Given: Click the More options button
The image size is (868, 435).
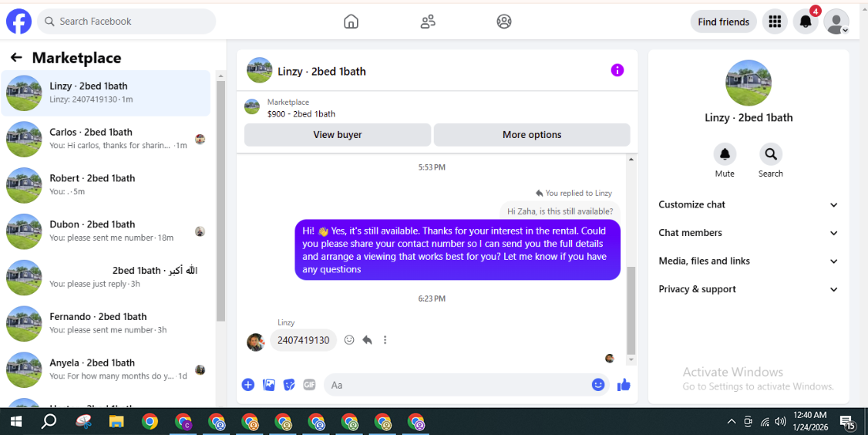Looking at the screenshot, I should (x=532, y=135).
